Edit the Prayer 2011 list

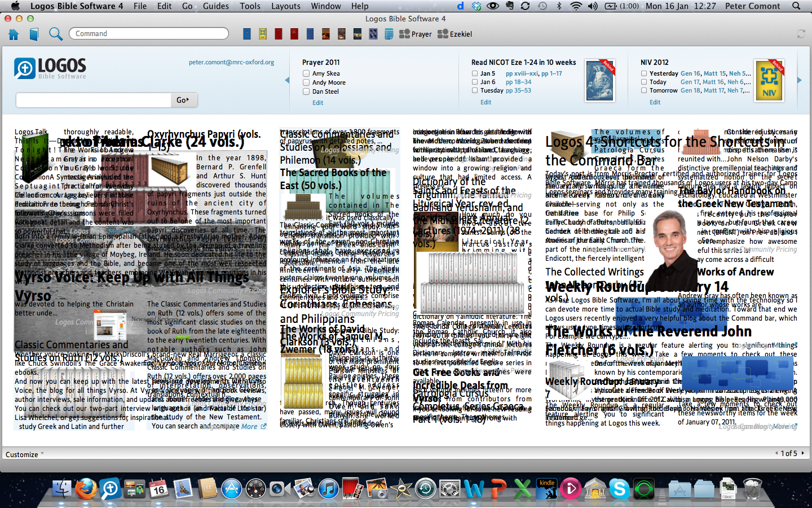[x=318, y=103]
